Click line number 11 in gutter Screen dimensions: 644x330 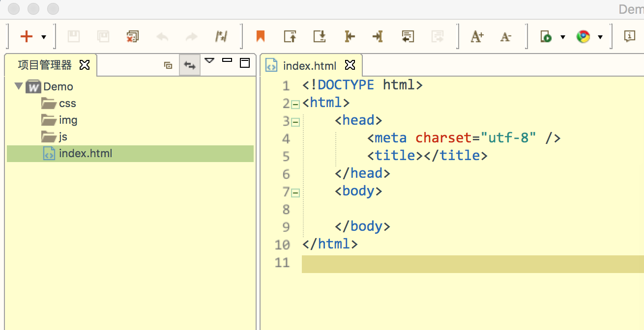[x=283, y=262]
